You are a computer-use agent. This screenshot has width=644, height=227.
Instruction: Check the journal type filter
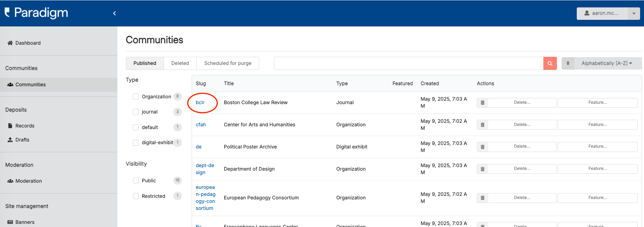click(136, 112)
